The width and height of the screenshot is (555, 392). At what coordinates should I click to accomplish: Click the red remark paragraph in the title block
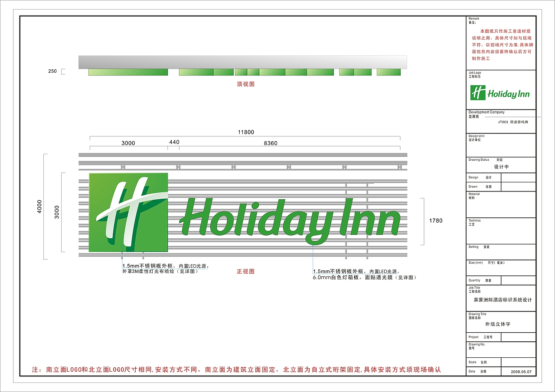(x=502, y=45)
